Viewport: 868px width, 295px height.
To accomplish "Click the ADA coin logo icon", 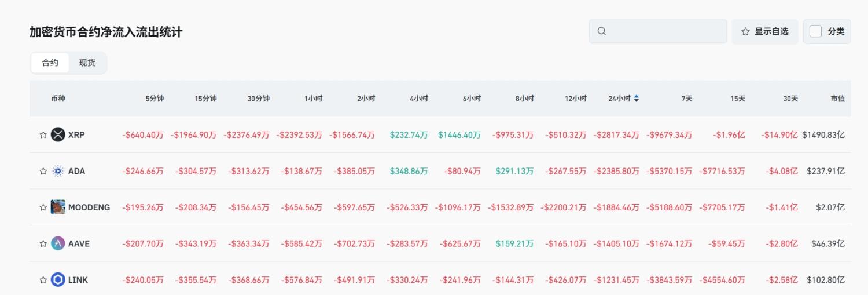I will [x=58, y=171].
